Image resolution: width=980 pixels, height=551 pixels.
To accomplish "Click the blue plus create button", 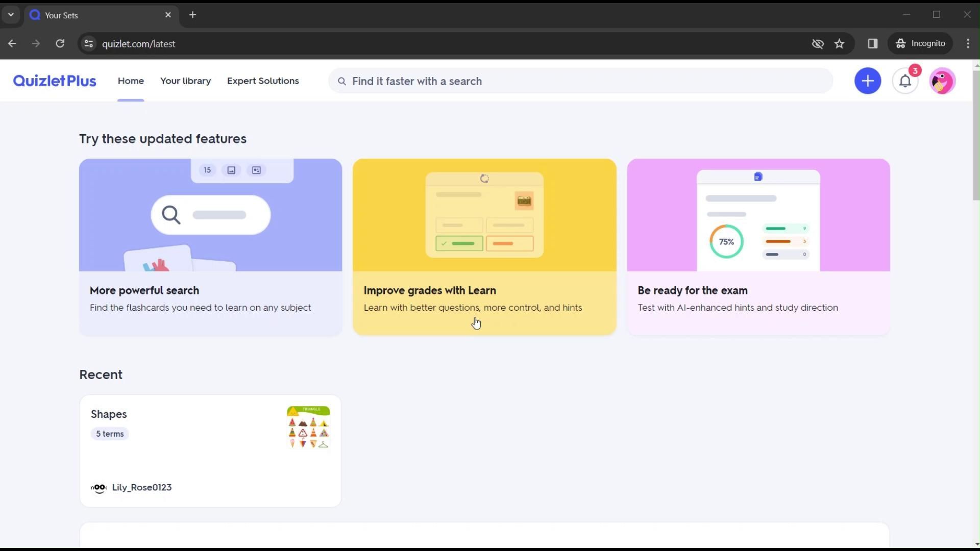I will [867, 81].
